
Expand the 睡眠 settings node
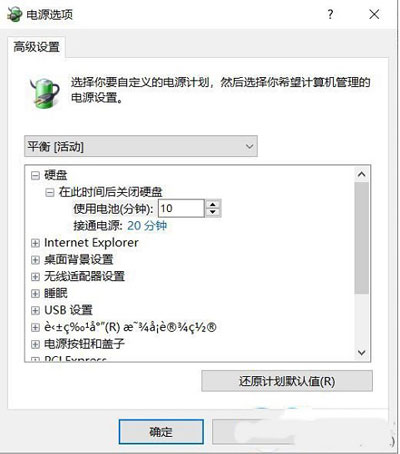[x=35, y=293]
